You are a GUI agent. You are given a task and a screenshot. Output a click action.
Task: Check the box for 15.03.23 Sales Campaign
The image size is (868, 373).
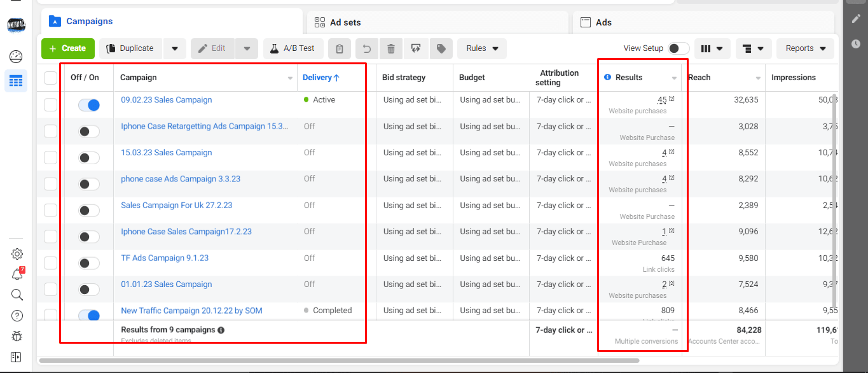point(50,157)
